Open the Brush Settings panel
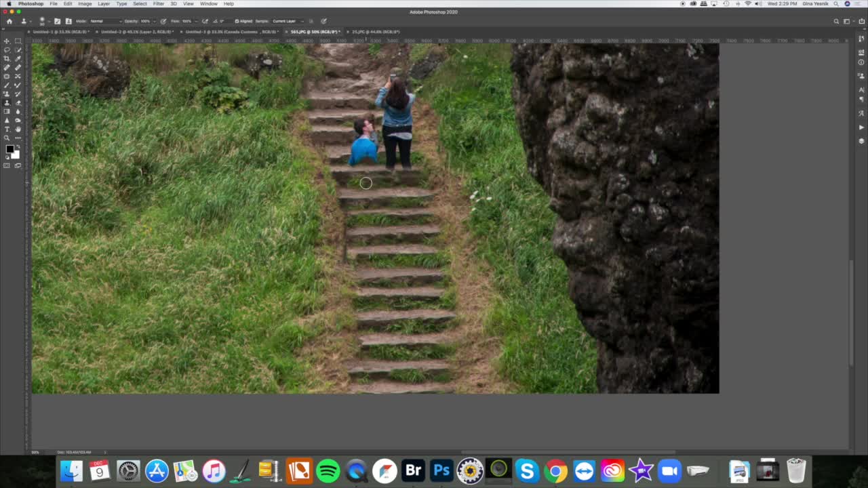868x488 pixels. [x=57, y=21]
